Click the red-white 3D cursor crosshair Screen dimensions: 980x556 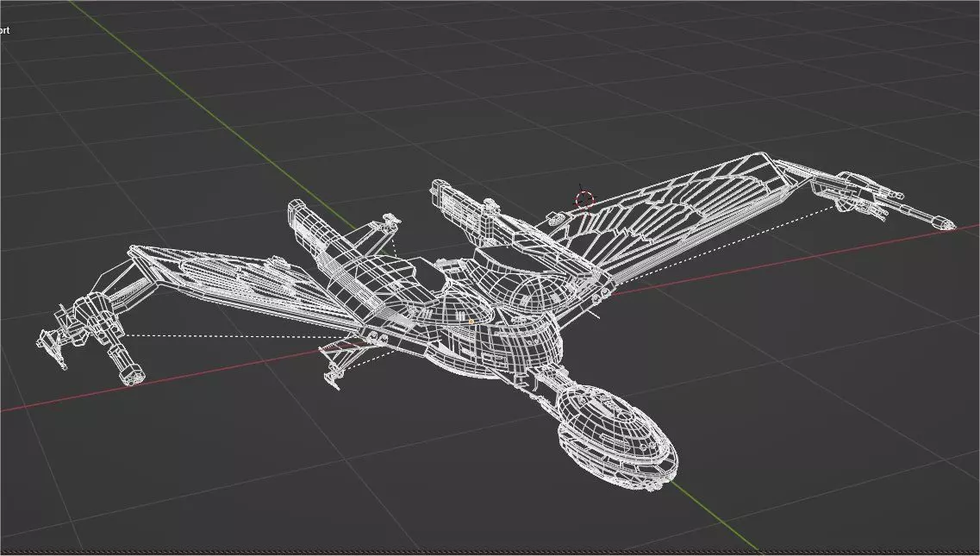584,200
